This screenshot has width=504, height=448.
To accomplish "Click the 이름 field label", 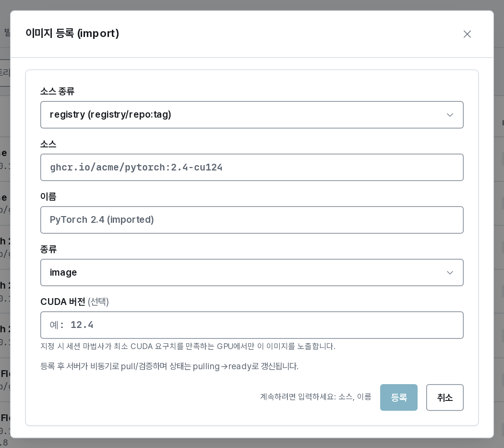I will (48, 196).
